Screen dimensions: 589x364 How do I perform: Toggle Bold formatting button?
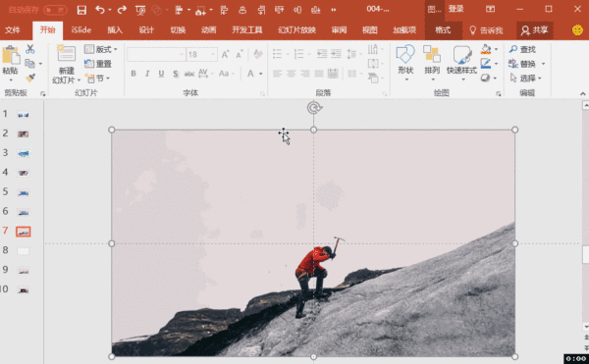click(134, 74)
